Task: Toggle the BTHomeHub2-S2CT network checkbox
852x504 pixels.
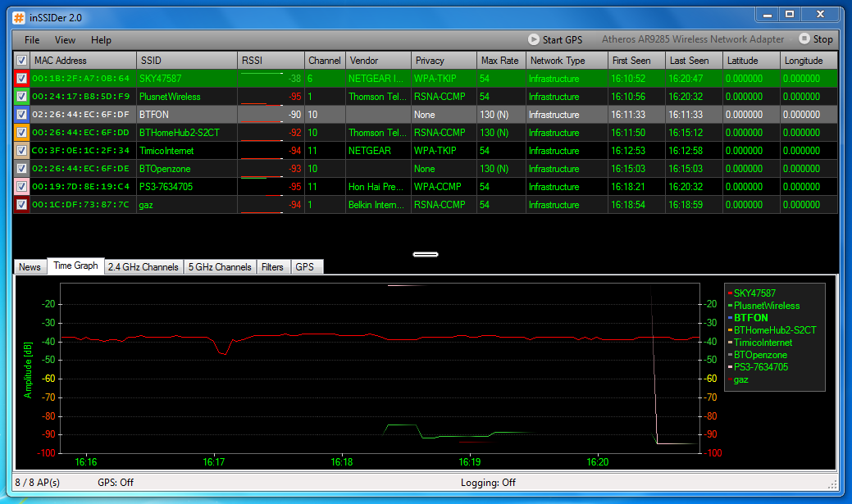Action: (21, 133)
